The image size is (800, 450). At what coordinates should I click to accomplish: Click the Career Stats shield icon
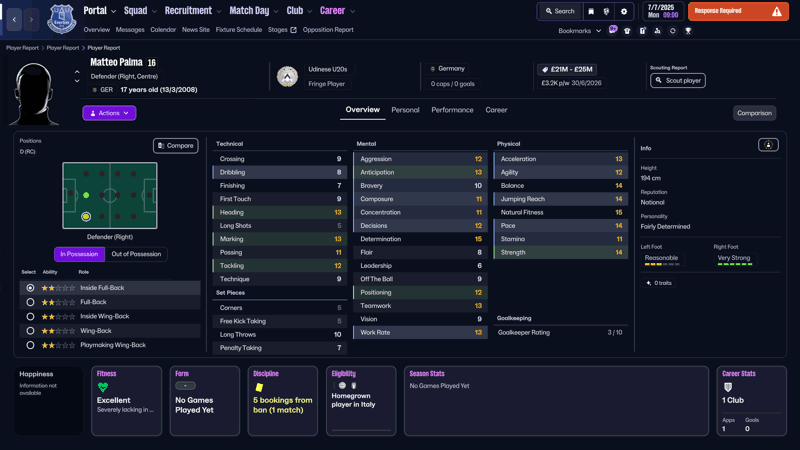pos(728,387)
